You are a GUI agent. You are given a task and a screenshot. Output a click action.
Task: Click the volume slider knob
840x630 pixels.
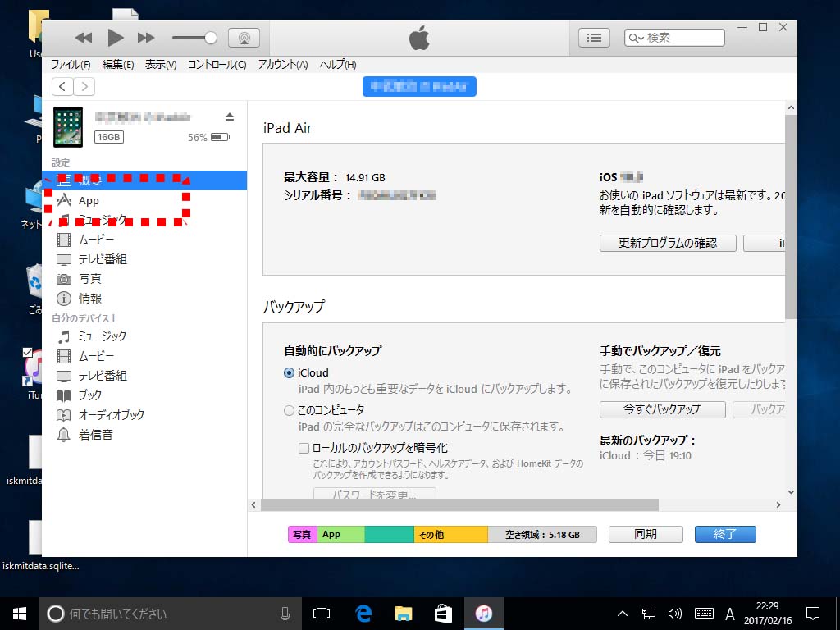(211, 38)
